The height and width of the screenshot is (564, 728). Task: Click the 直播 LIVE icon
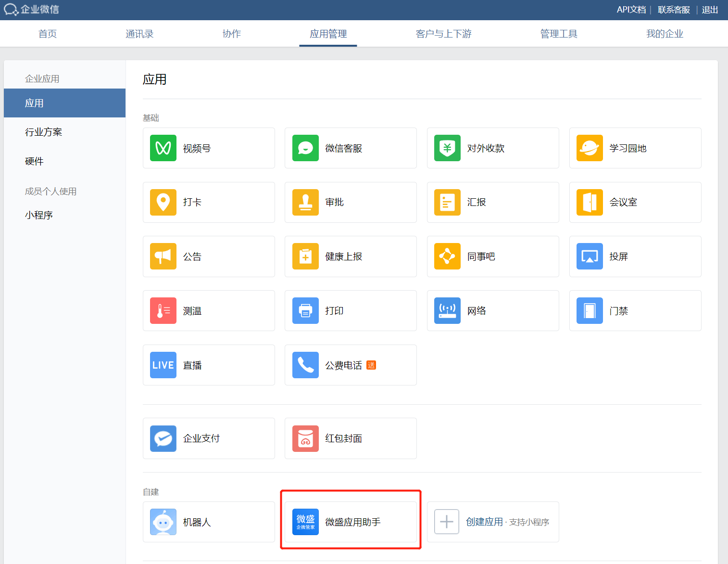pyautogui.click(x=163, y=365)
